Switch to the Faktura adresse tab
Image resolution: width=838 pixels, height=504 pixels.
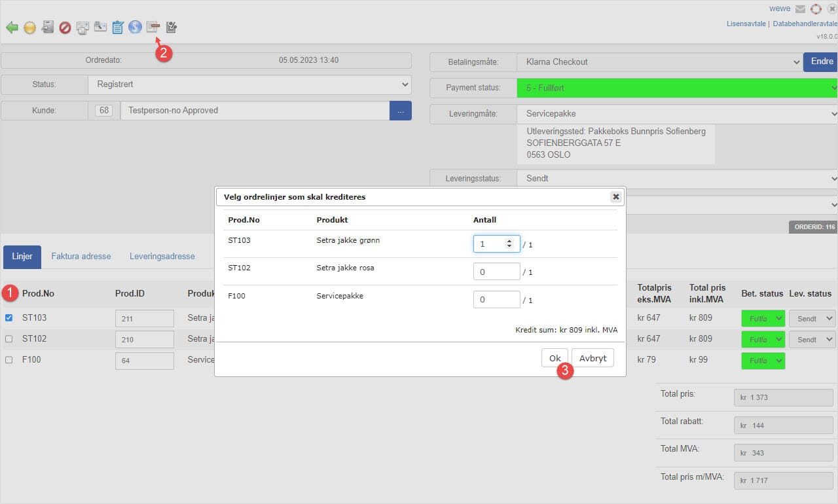[x=81, y=257]
